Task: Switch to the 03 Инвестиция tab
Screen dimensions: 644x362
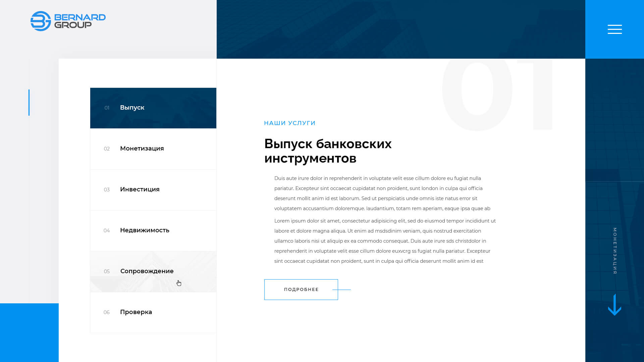Action: click(x=153, y=190)
